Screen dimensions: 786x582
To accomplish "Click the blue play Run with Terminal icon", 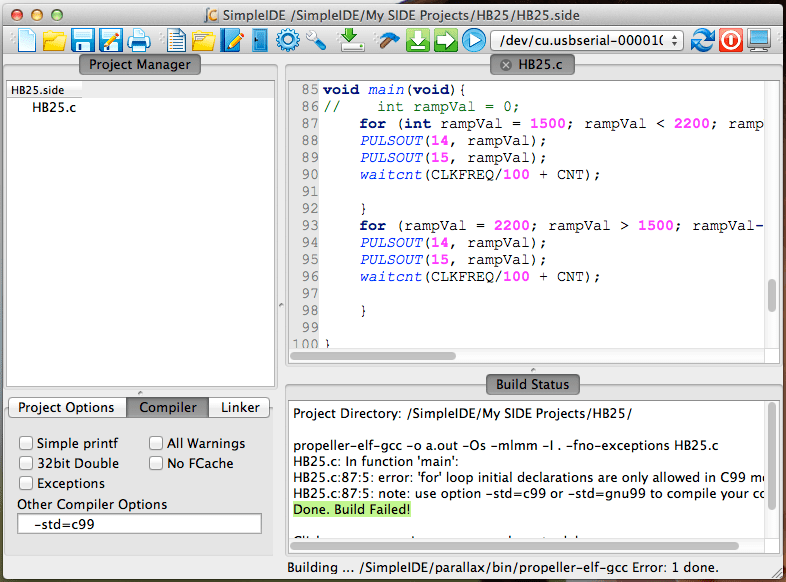I will tap(474, 40).
